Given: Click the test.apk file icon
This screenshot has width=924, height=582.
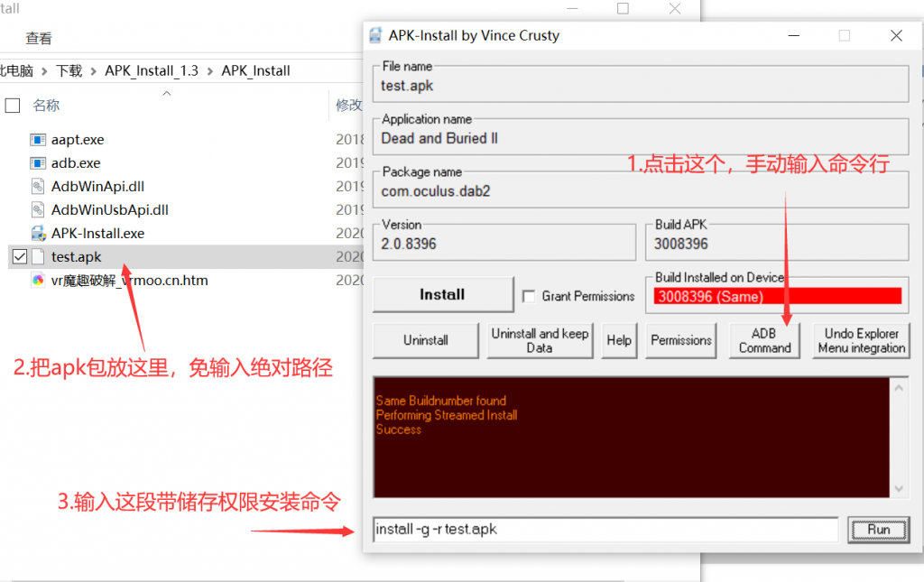Looking at the screenshot, I should [x=38, y=257].
